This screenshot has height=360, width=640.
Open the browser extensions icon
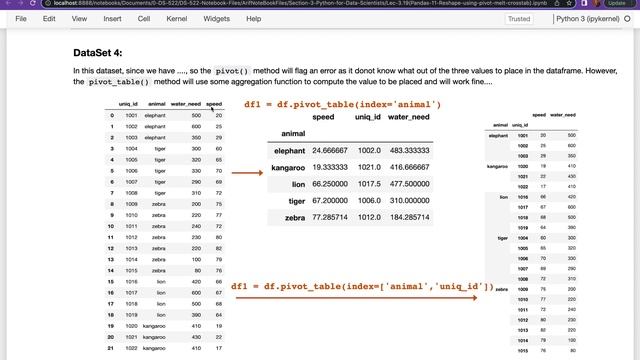point(584,3)
